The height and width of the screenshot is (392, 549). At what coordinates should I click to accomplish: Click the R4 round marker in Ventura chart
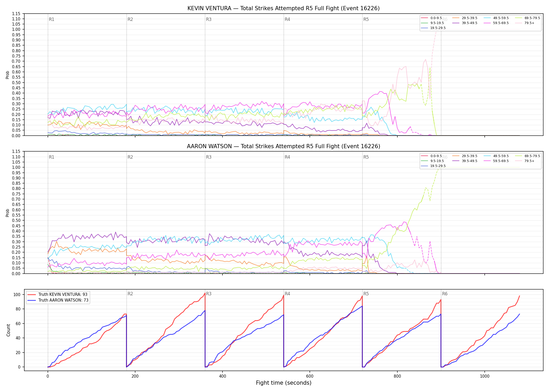tap(287, 19)
